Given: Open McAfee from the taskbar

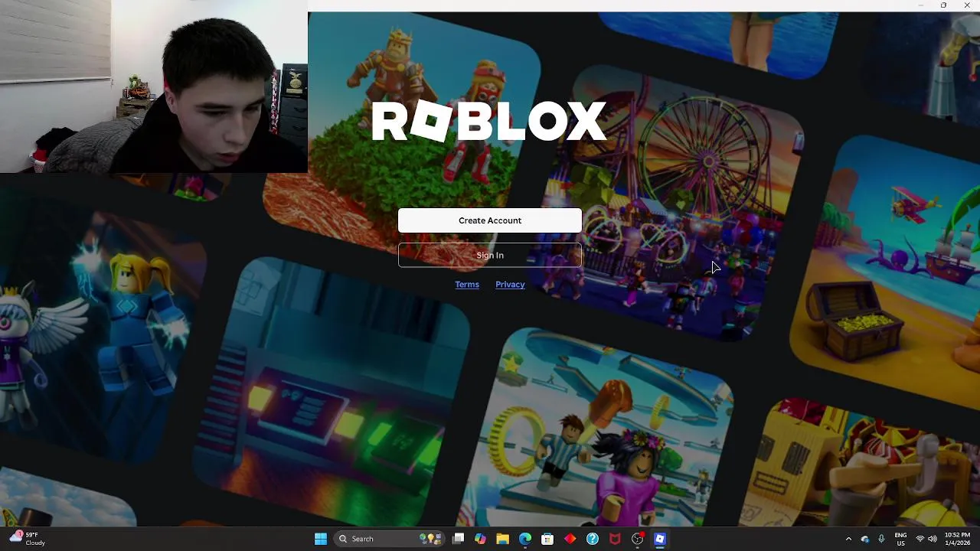Looking at the screenshot, I should (x=615, y=539).
